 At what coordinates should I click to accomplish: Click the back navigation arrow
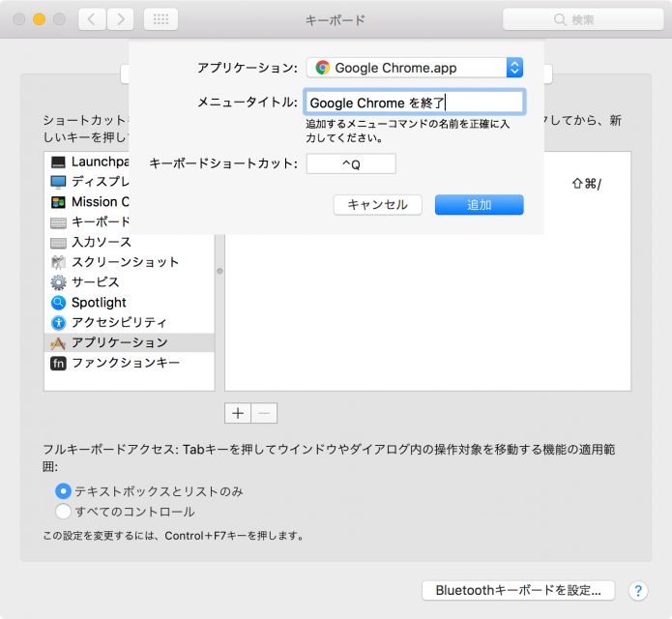[92, 19]
